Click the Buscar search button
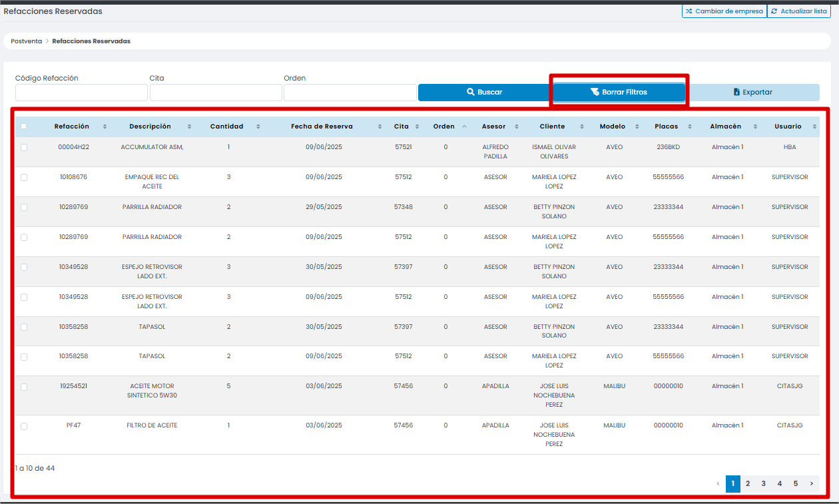839x504 pixels. click(x=484, y=93)
